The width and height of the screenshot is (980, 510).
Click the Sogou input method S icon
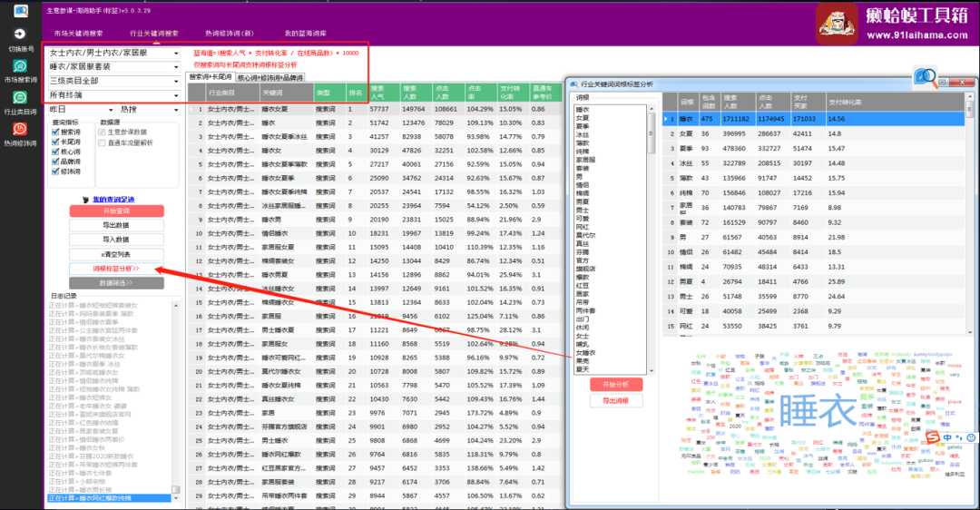coord(933,437)
